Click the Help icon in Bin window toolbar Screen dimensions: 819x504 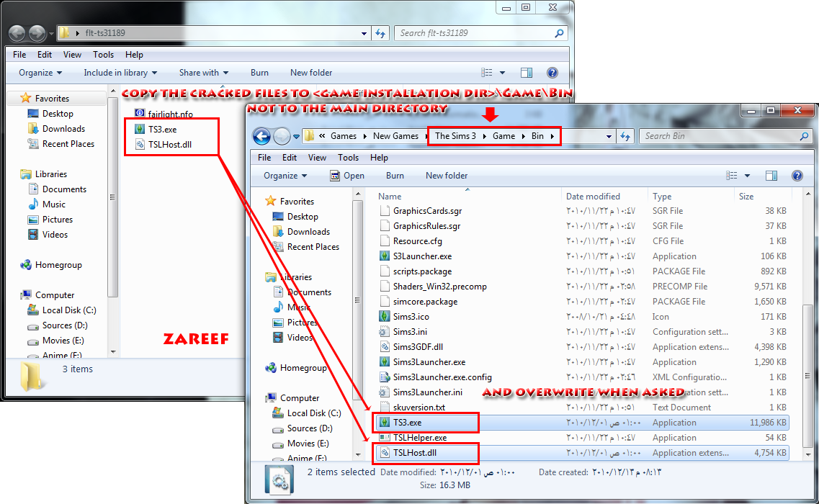(797, 176)
